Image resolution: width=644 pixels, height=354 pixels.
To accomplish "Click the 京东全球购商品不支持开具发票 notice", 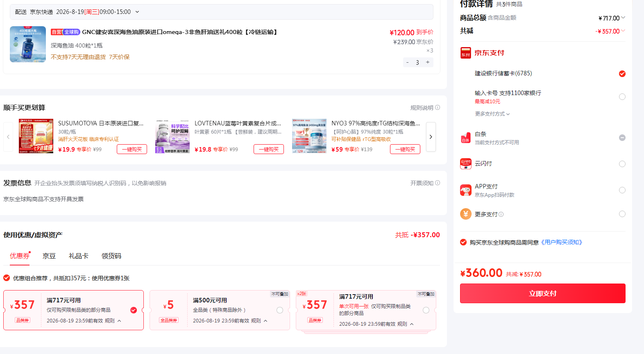I will point(43,199).
